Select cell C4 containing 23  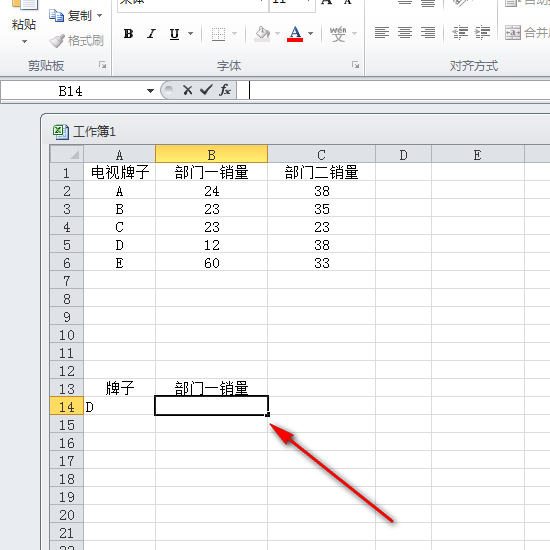[321, 227]
